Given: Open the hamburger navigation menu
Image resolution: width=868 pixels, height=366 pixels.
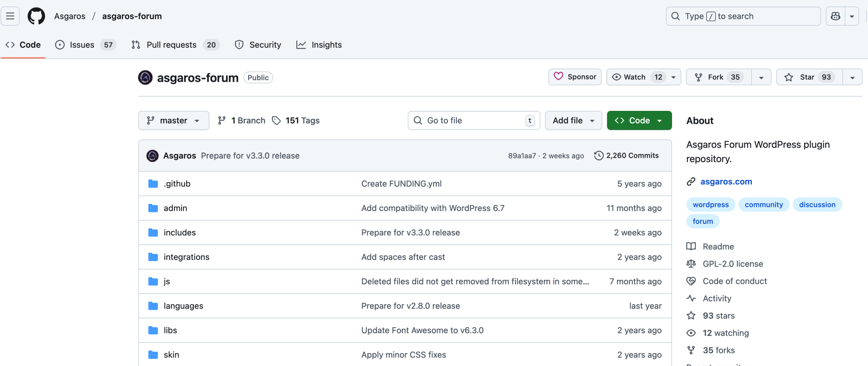Looking at the screenshot, I should coord(10,16).
